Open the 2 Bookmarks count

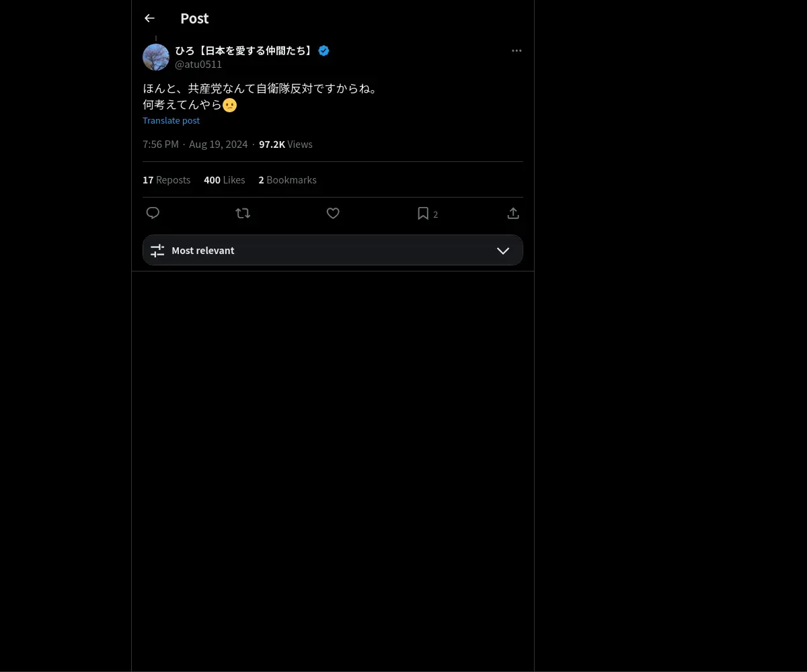coord(287,180)
